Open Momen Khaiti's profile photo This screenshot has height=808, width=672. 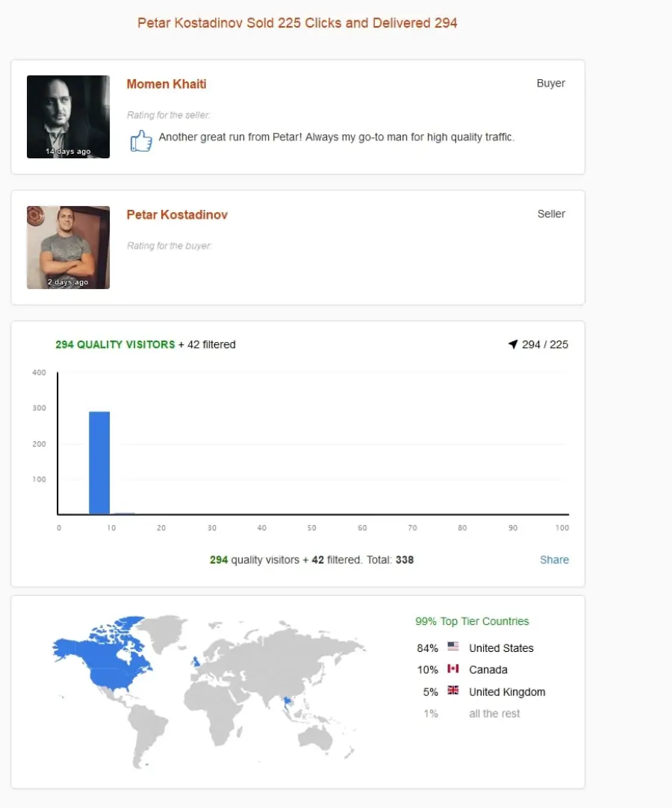tap(68, 116)
